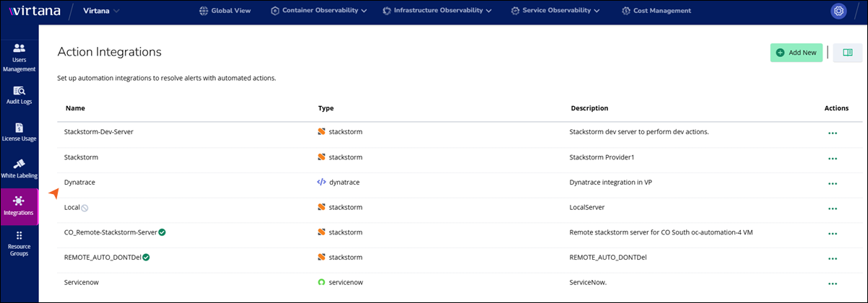
Task: Toggle the side panel view button
Action: coord(848,53)
